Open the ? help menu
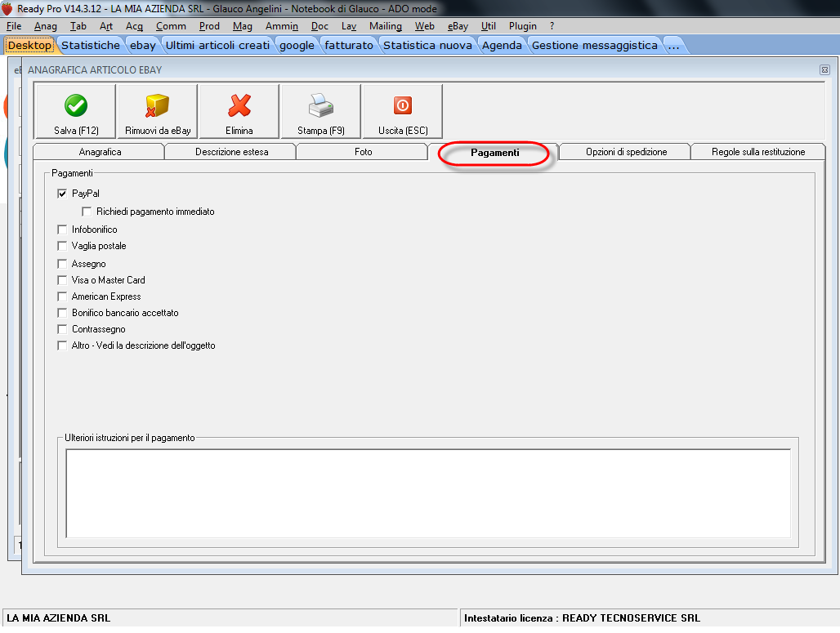The height and width of the screenshot is (633, 840). 552,26
